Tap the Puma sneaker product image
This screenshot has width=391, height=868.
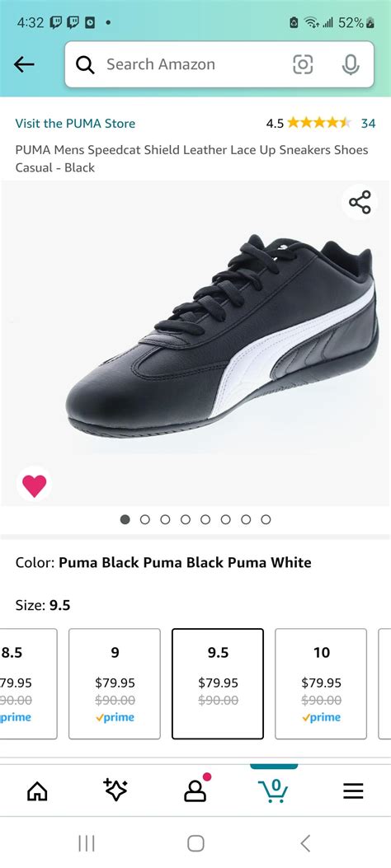point(222,336)
